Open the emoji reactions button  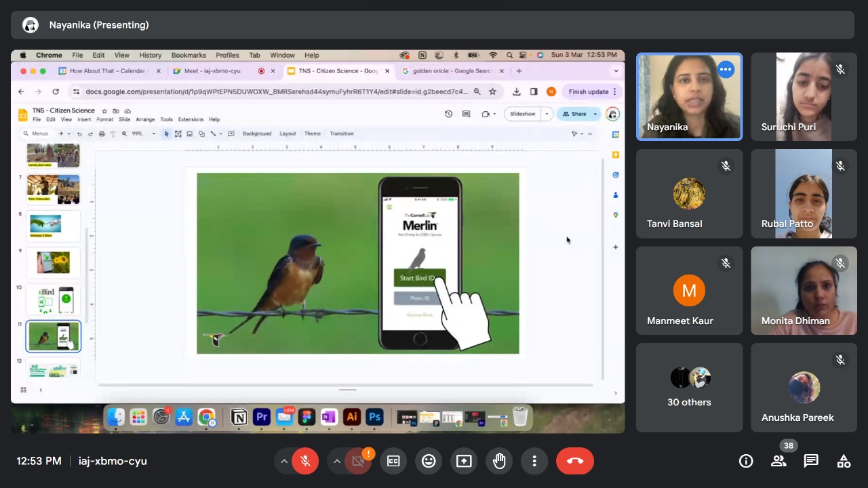(x=429, y=461)
